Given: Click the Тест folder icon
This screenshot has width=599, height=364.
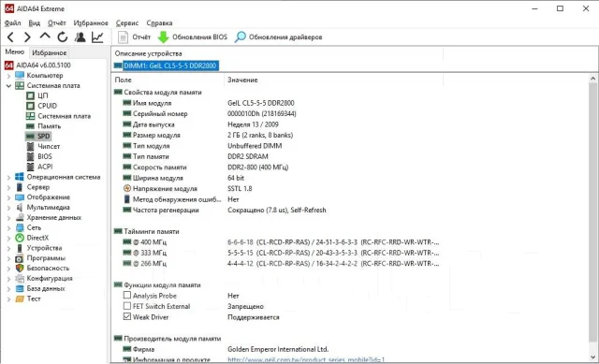Looking at the screenshot, I should (20, 298).
